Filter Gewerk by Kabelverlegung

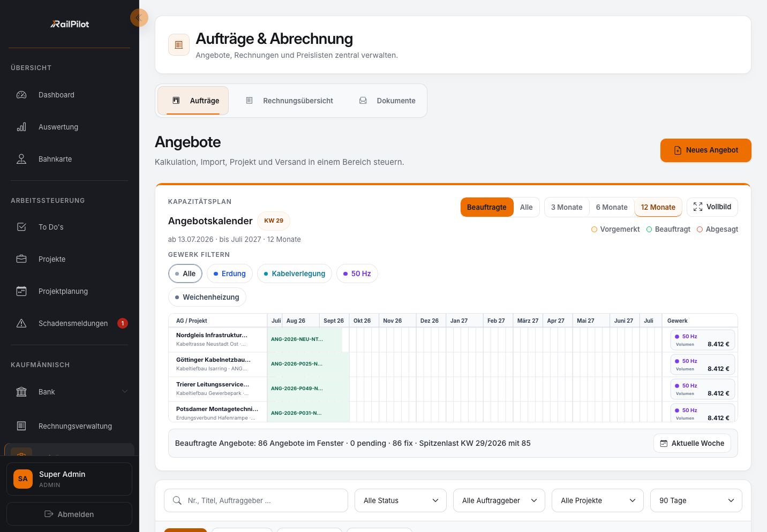coord(295,273)
